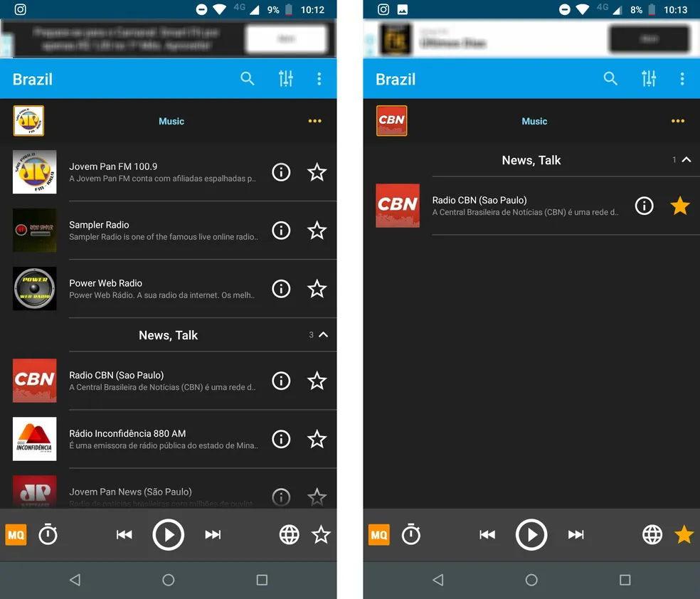This screenshot has width=700, height=599.
Task: Select the "Power Web Radio" station title
Action: pos(106,283)
